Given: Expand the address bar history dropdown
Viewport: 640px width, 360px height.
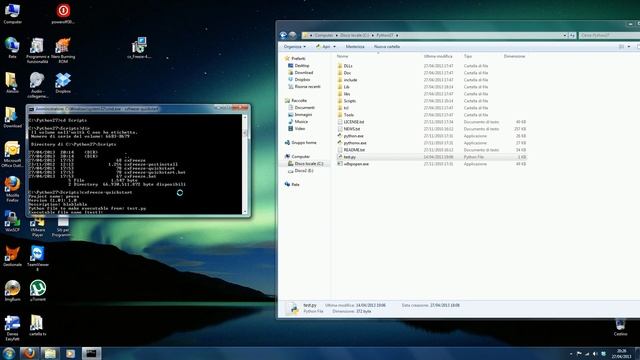Looking at the screenshot, I should click(564, 36).
